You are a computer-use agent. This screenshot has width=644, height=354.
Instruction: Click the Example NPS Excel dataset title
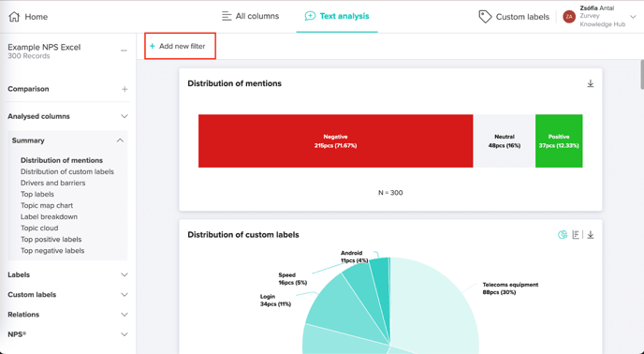44,47
